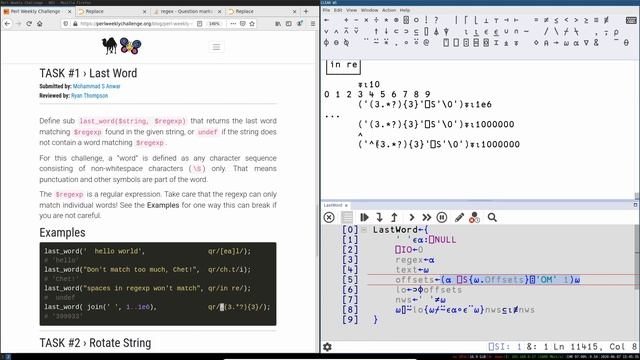Click the quit-function X icon in the LastWord tracer toolbar
This screenshot has width=640, height=360.
(x=329, y=218)
